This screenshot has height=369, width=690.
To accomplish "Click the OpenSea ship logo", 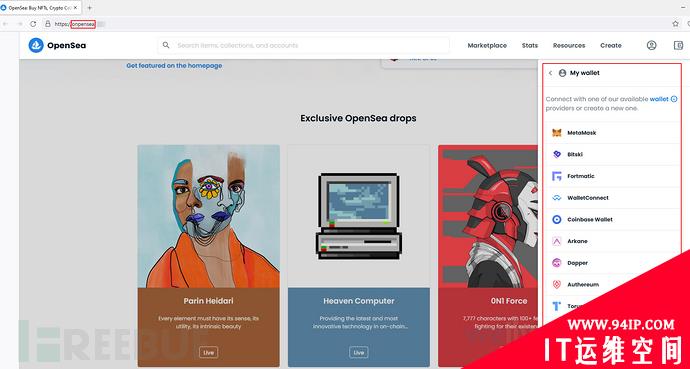I will coord(36,45).
